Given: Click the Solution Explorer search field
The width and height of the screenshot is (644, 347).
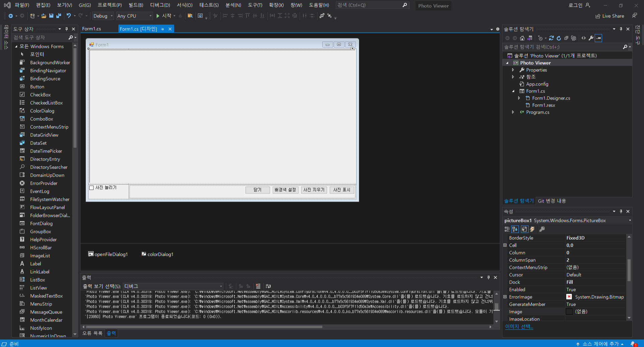Looking at the screenshot, I should 563,47.
